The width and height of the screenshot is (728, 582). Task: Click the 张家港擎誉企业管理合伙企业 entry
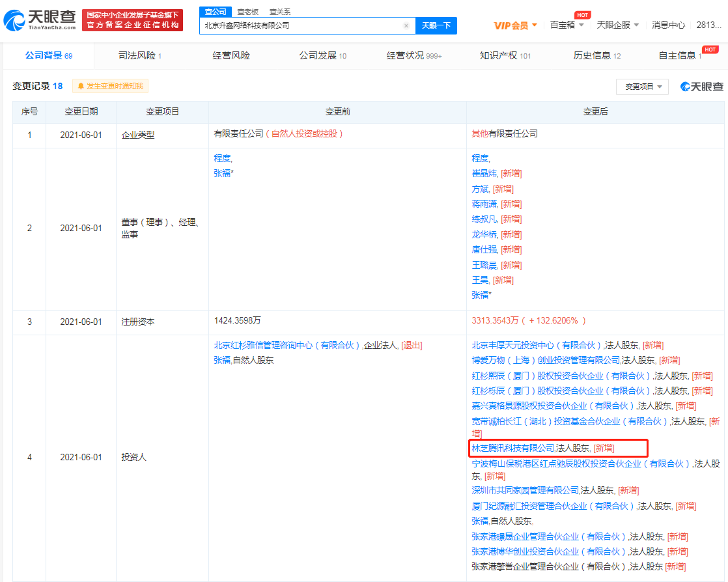(549, 566)
